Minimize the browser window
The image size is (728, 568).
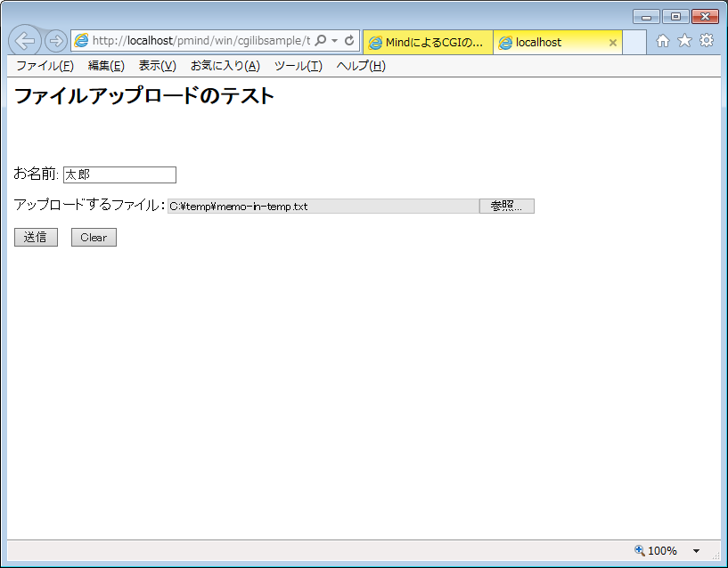click(646, 17)
